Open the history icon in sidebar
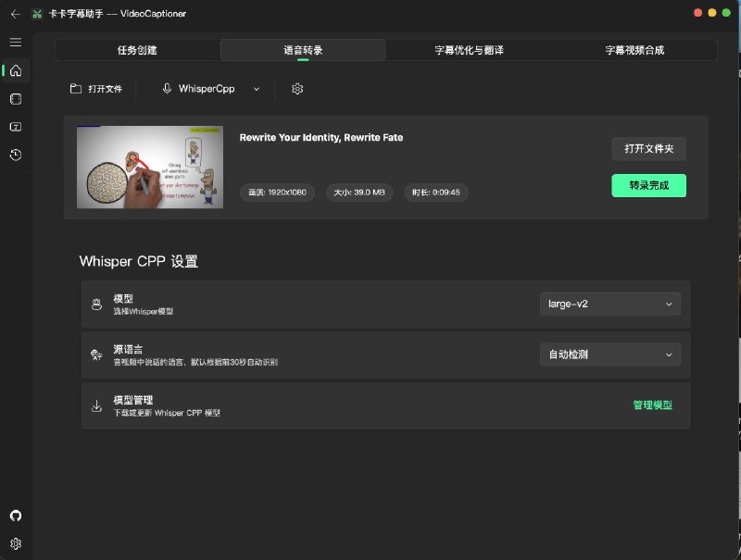741x560 pixels. 15,155
